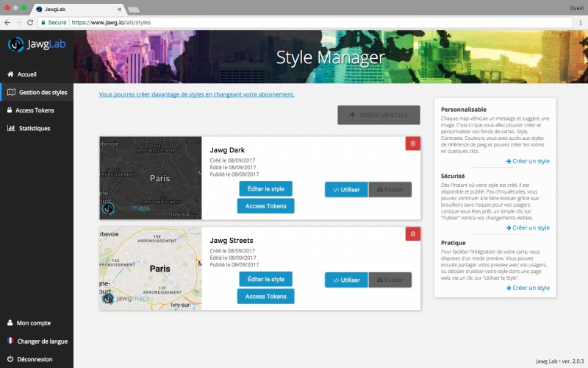Image resolution: width=588 pixels, height=368 pixels.
Task: Delete Jawg Dark style with trash icon
Action: (x=413, y=144)
